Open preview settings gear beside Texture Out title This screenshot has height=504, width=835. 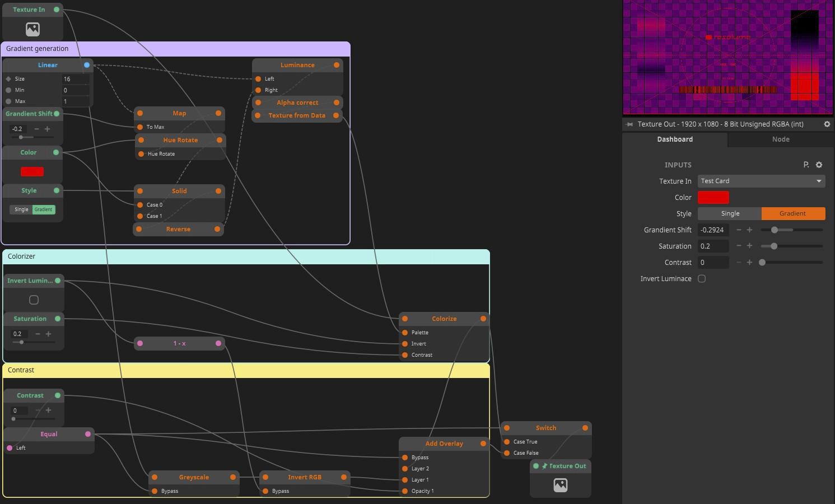point(827,124)
